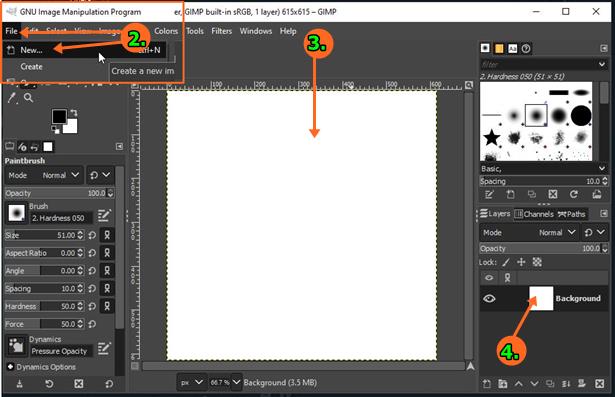Delete layer icon in Layers panel
The image size is (615, 397).
click(599, 384)
